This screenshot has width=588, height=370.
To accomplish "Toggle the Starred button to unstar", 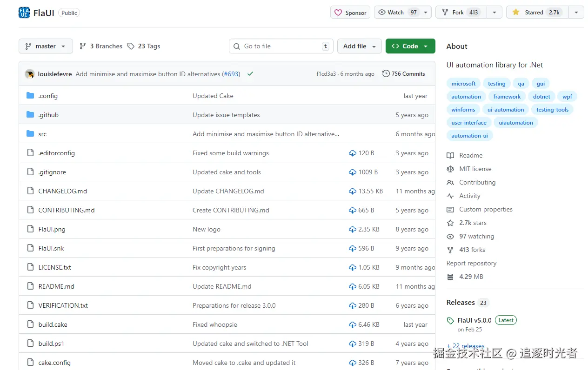I will (x=535, y=13).
